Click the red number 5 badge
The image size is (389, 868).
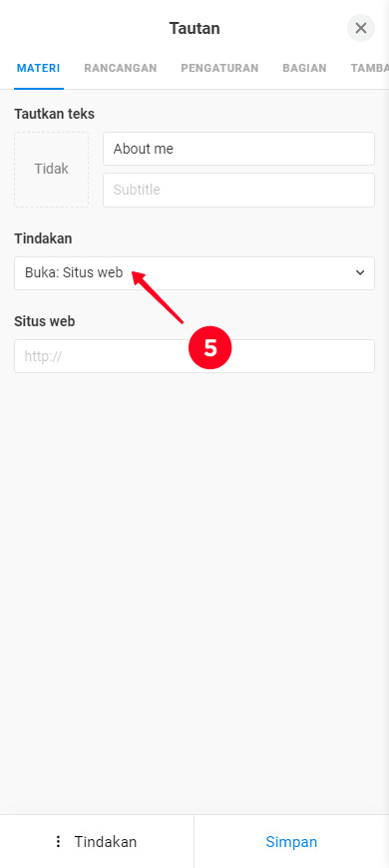click(209, 347)
